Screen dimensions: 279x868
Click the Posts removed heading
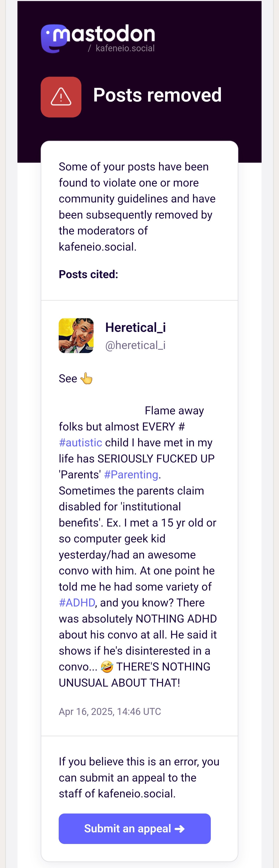(158, 95)
